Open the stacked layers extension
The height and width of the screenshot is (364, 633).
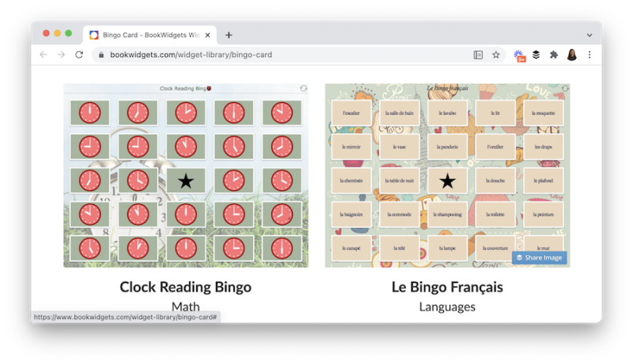click(536, 55)
